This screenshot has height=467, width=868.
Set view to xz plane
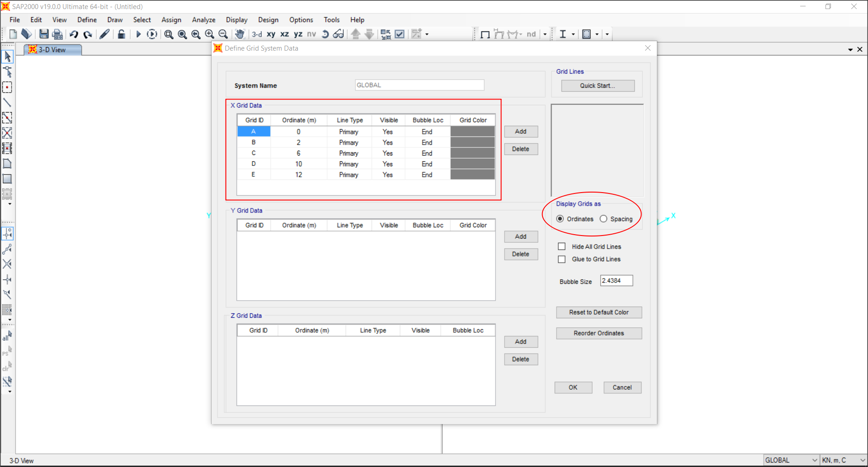[284, 34]
